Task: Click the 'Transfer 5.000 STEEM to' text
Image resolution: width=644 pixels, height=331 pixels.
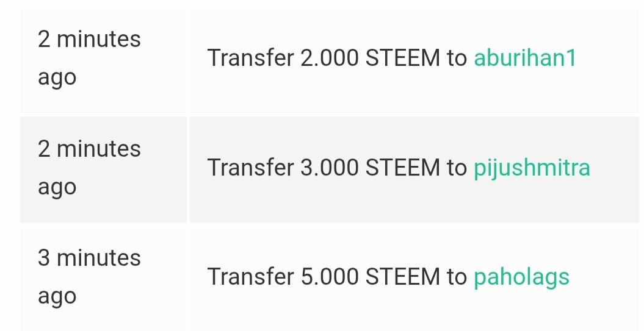Action: click(337, 277)
